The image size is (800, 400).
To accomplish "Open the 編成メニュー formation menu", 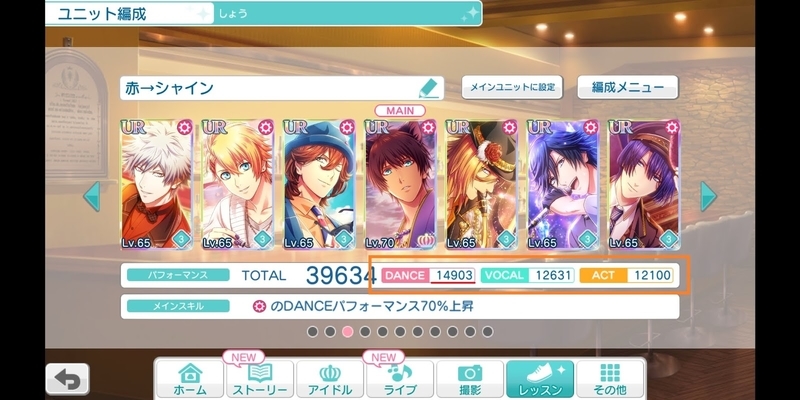I will (x=628, y=87).
